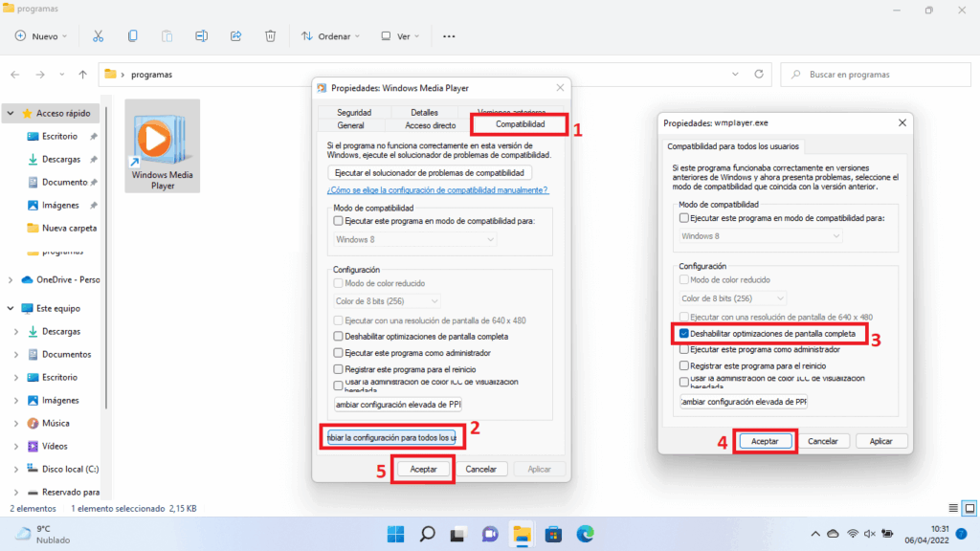This screenshot has width=980, height=551.
Task: Click inside the 'Buscar en programas' search box
Action: [x=876, y=74]
